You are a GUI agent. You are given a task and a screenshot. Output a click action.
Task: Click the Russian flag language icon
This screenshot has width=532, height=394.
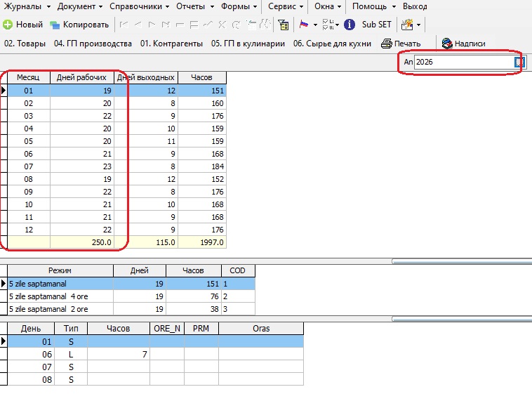pyautogui.click(x=304, y=24)
